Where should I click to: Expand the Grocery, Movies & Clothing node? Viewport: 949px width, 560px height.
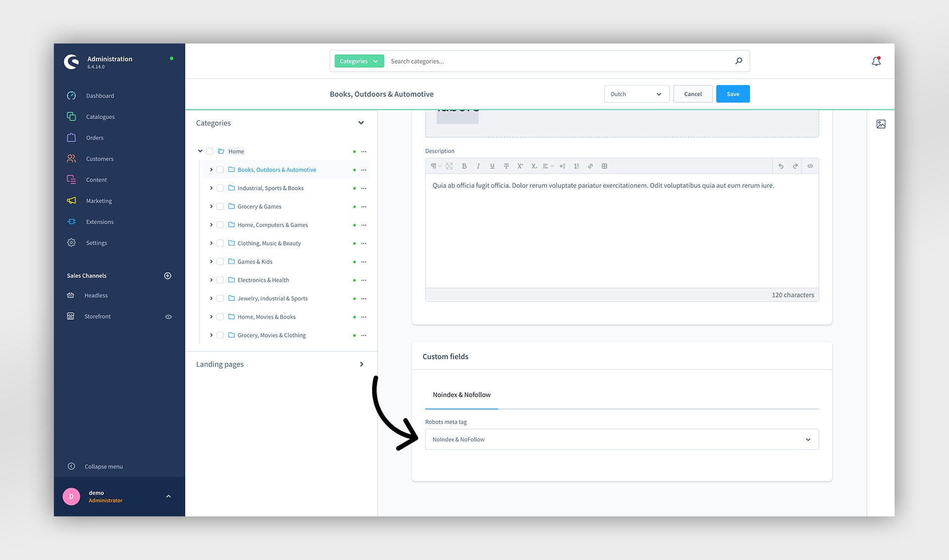tap(211, 335)
